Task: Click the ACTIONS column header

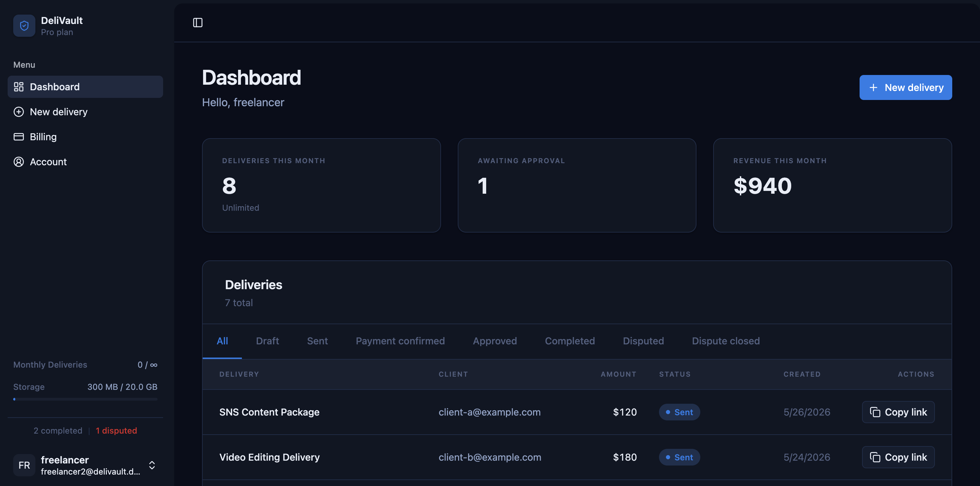Action: tap(916, 374)
